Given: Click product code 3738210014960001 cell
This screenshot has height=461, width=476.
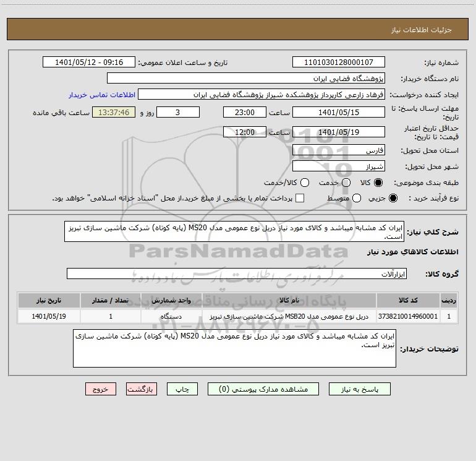Looking at the screenshot, I should click(x=408, y=316).
